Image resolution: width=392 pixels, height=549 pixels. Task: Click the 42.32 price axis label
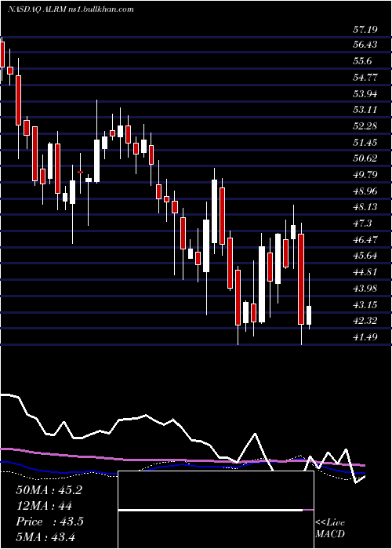click(365, 320)
